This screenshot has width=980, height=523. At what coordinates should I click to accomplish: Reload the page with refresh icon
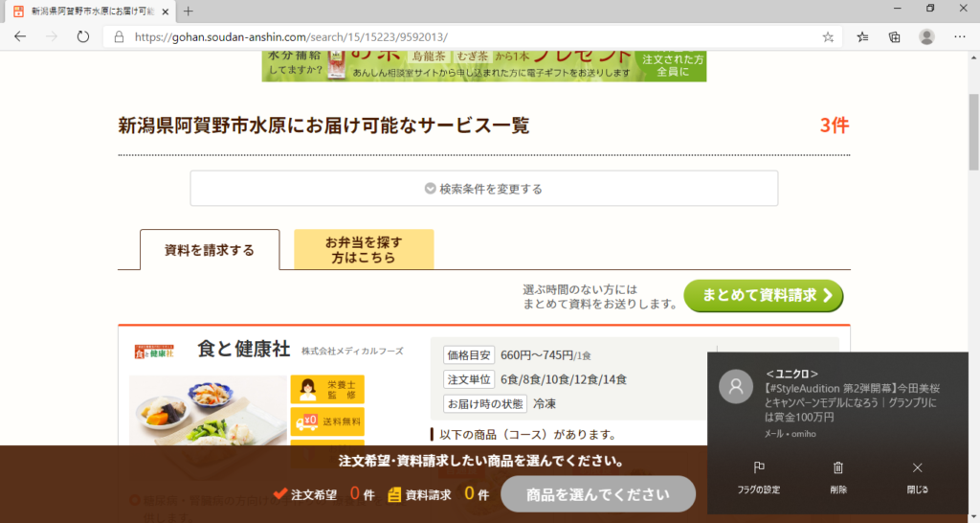82,37
